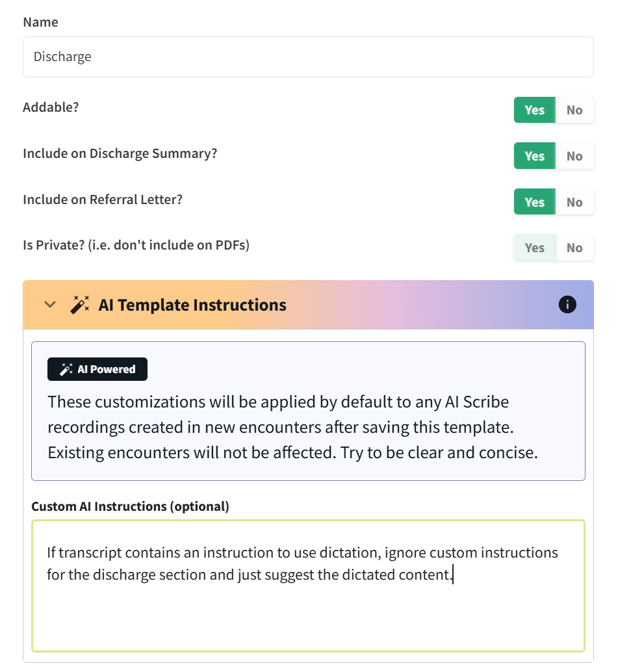Click the AI Scribe customizations info paragraph
The height and width of the screenshot is (672, 618).
pyautogui.click(x=292, y=427)
